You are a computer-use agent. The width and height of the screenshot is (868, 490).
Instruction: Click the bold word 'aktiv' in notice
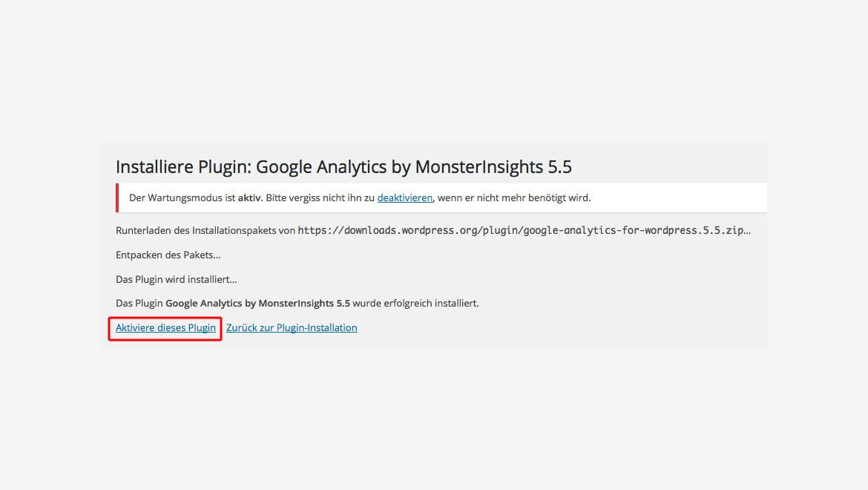tap(249, 197)
